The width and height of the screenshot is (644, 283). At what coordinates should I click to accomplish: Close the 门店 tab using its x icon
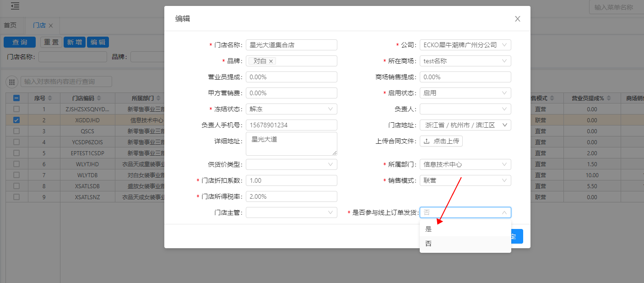click(x=51, y=26)
